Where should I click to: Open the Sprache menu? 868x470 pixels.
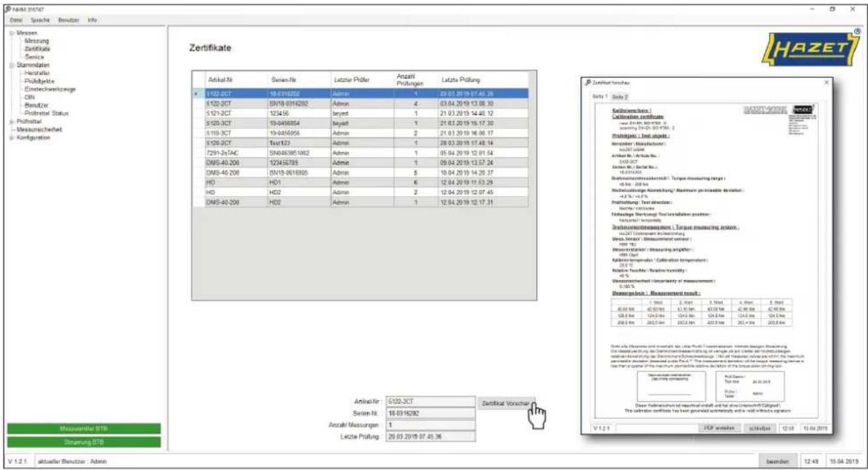click(41, 21)
